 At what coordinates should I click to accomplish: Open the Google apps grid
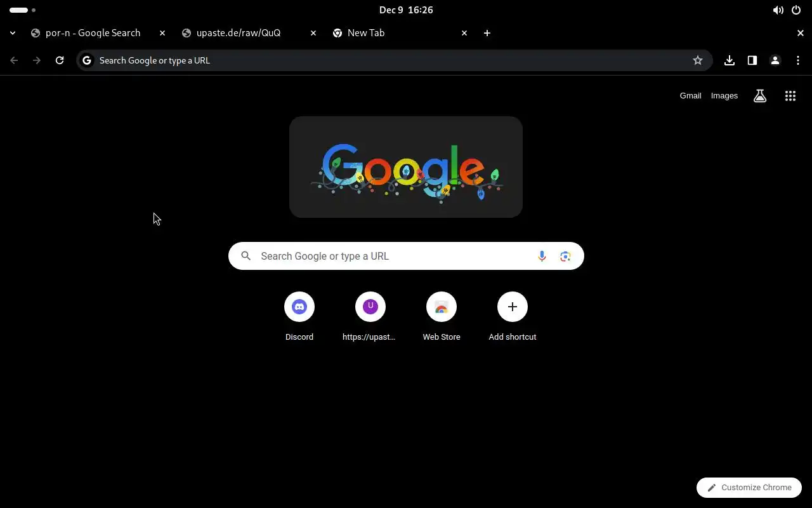[790, 96]
